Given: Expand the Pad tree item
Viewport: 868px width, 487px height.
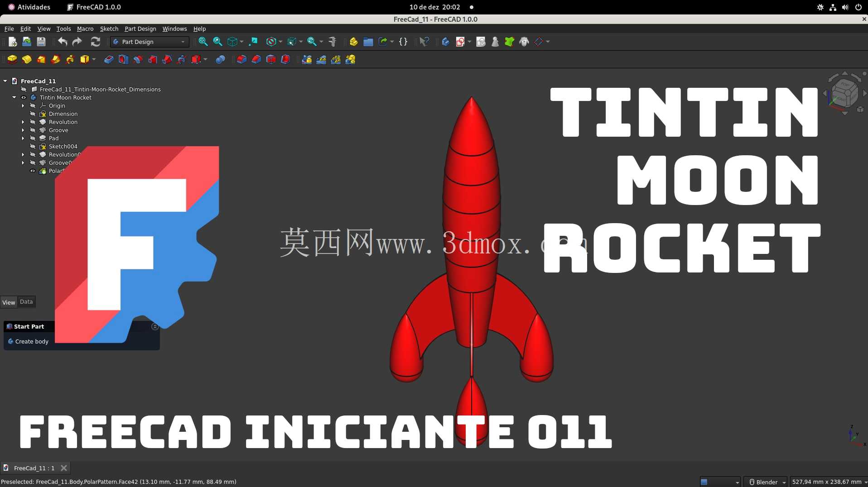Looking at the screenshot, I should [x=23, y=138].
